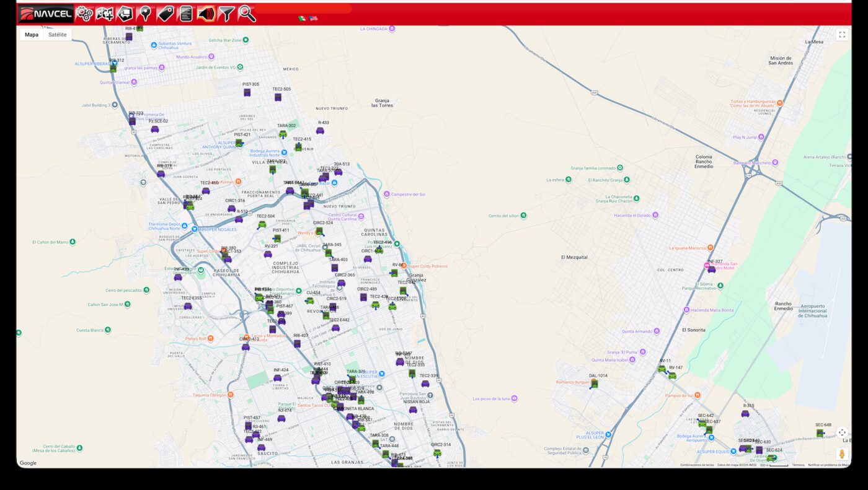Select vehicle marker INF-327
This screenshot has height=490, width=868.
[x=712, y=269]
